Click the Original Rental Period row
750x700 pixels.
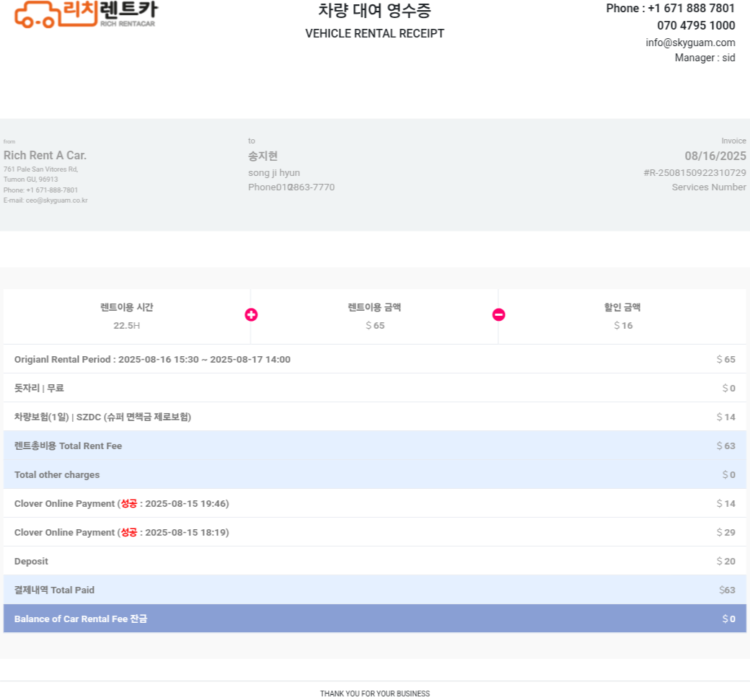point(152,359)
